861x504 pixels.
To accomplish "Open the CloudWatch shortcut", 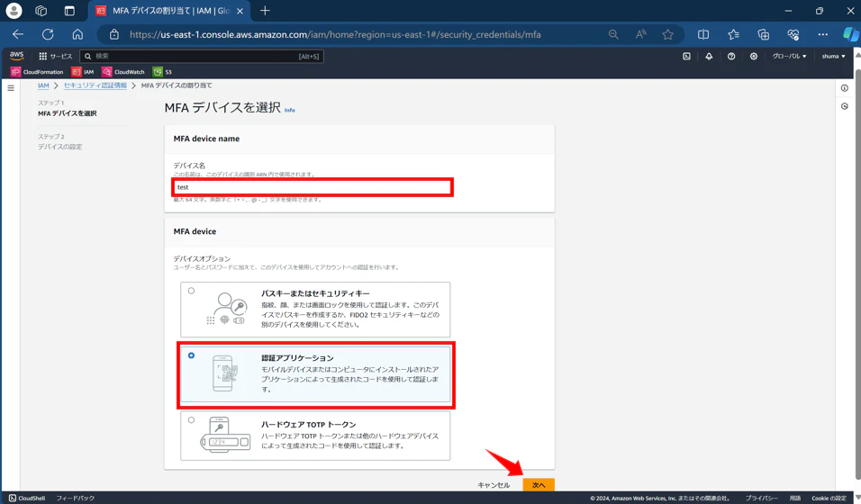I will coord(123,72).
